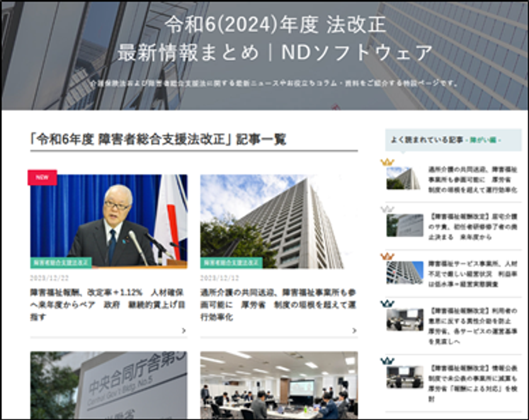Open the ministry building article photo
Screen dimensions: 529x420
279,221
